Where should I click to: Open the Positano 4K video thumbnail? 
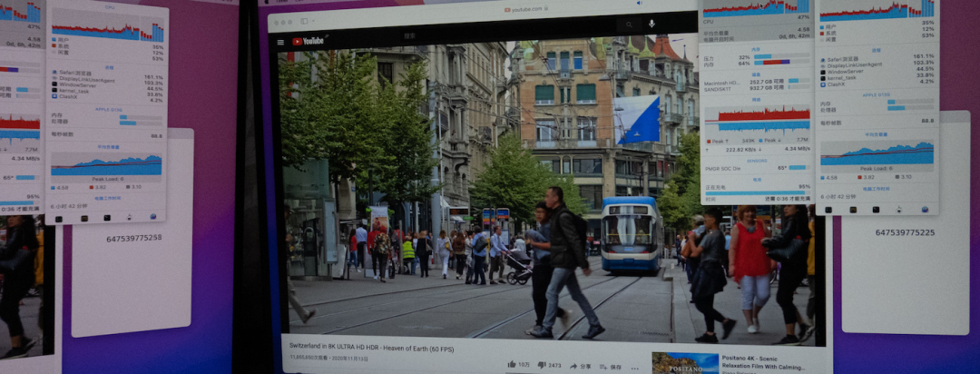pyautogui.click(x=685, y=363)
